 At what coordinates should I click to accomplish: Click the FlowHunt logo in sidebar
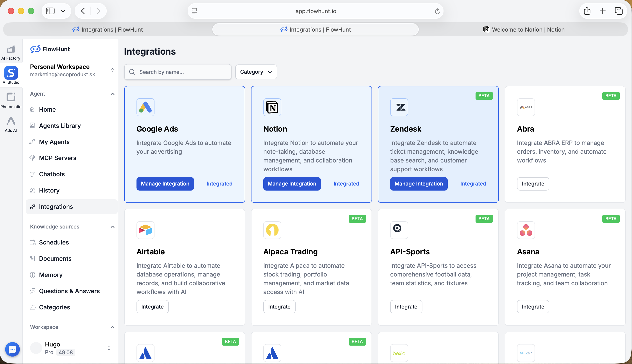coord(50,49)
